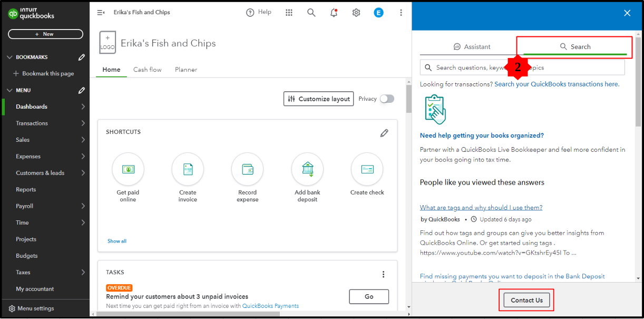Add a company logo placeholder
This screenshot has height=319, width=644.
(108, 42)
